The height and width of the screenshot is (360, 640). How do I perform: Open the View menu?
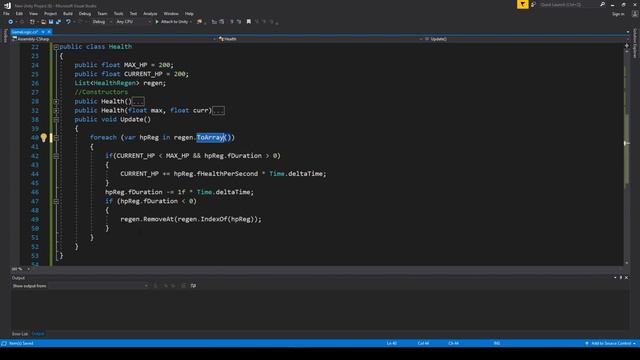click(33, 14)
